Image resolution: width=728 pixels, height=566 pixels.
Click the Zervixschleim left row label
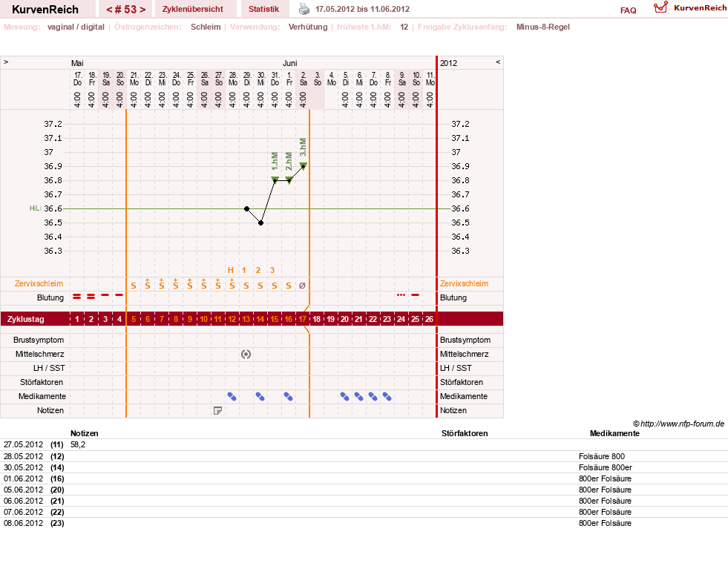click(x=39, y=283)
